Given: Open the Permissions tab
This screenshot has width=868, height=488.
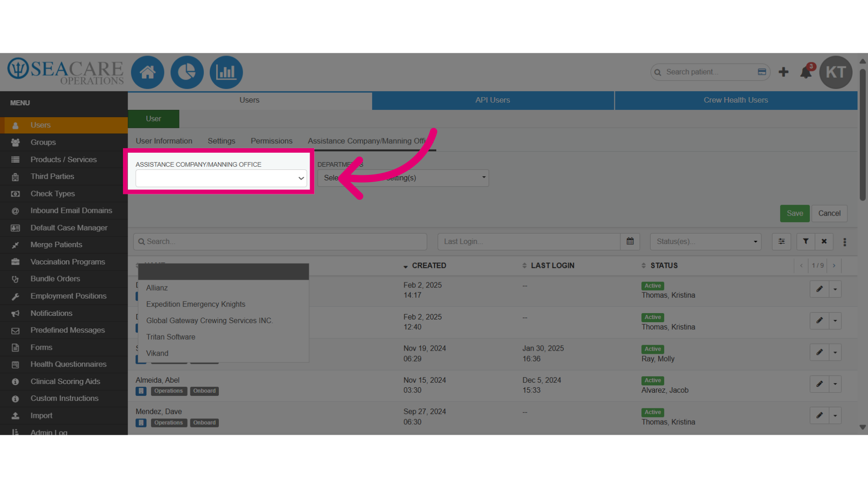Looking at the screenshot, I should tap(272, 141).
